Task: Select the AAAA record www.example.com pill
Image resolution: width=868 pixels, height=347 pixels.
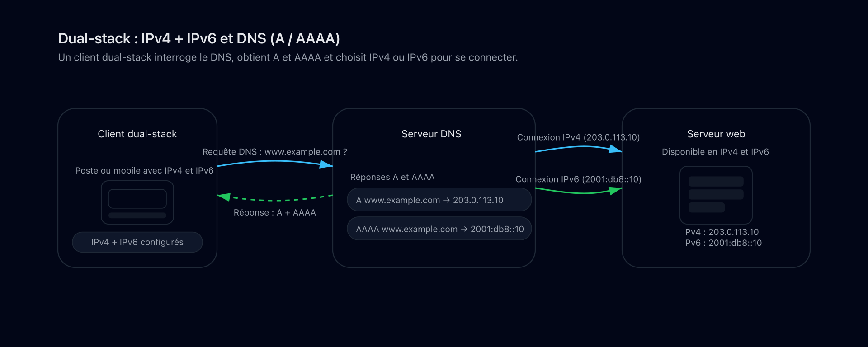Action: pyautogui.click(x=439, y=229)
